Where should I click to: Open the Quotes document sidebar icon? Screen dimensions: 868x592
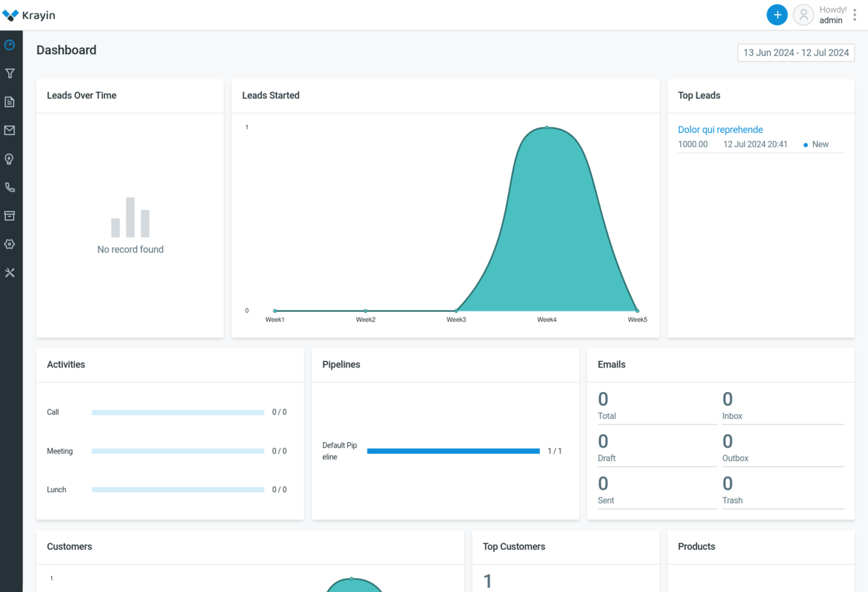point(9,102)
